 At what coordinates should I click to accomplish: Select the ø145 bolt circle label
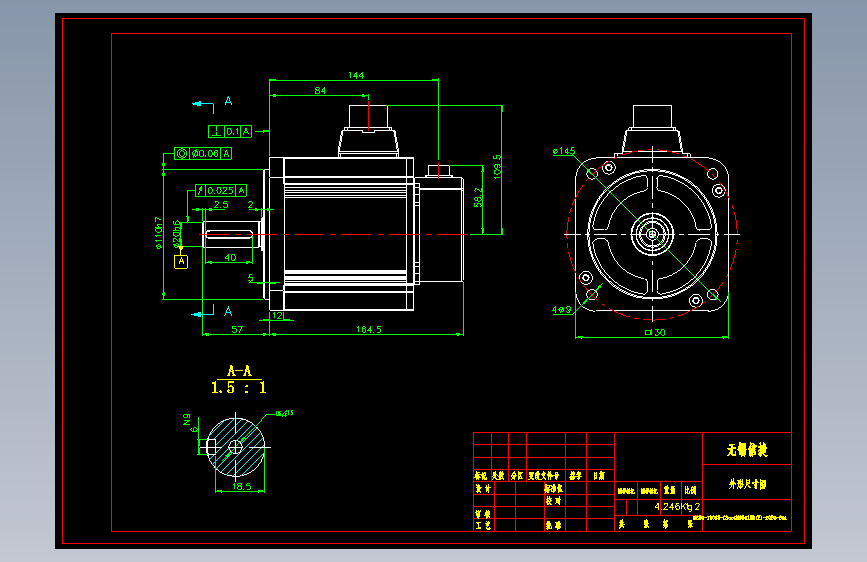564,151
